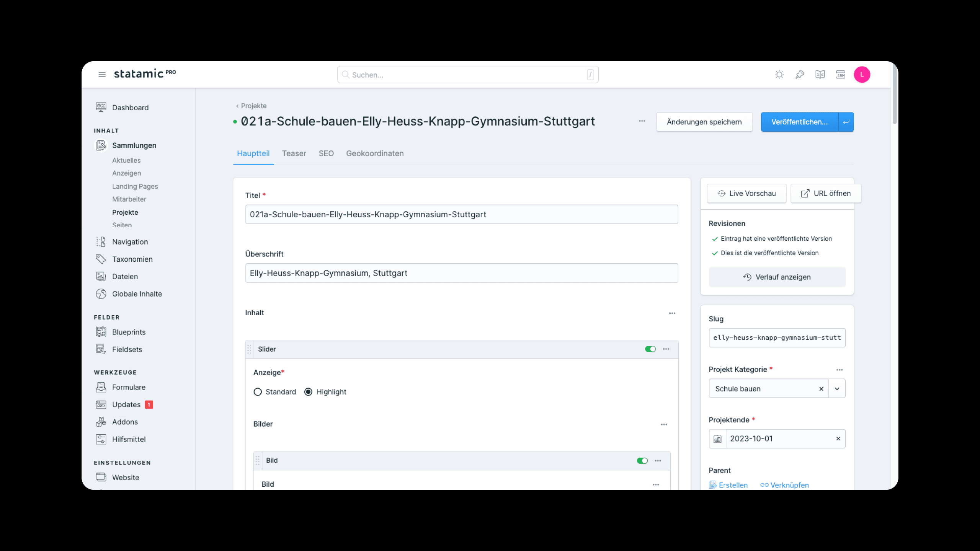Open Bilder field options menu

(x=664, y=425)
